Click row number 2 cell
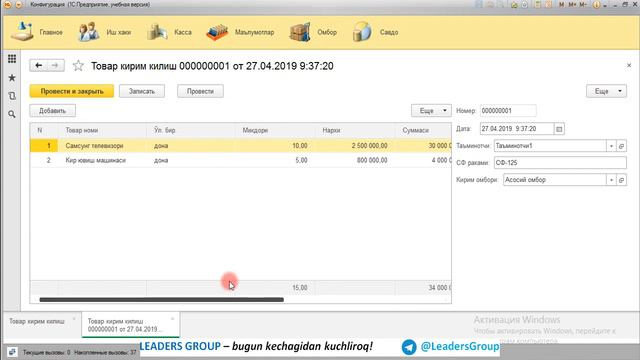This screenshot has width=640, height=360. tap(44, 160)
